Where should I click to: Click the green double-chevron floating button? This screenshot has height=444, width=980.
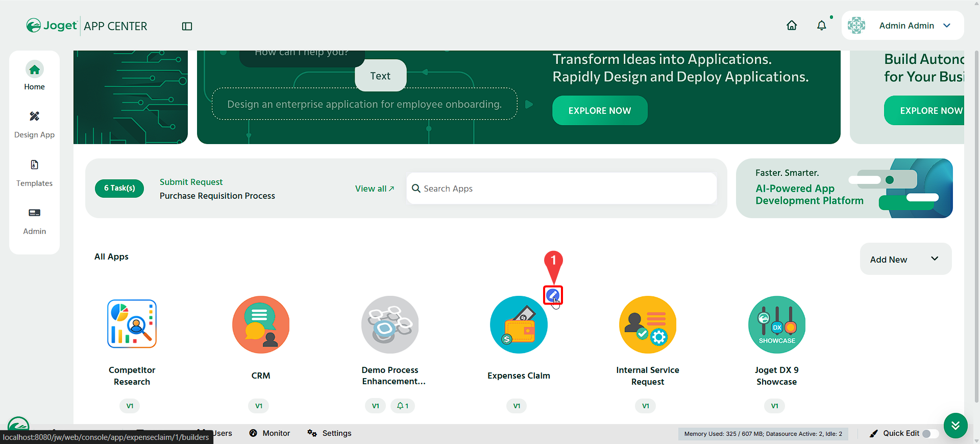[x=955, y=426]
